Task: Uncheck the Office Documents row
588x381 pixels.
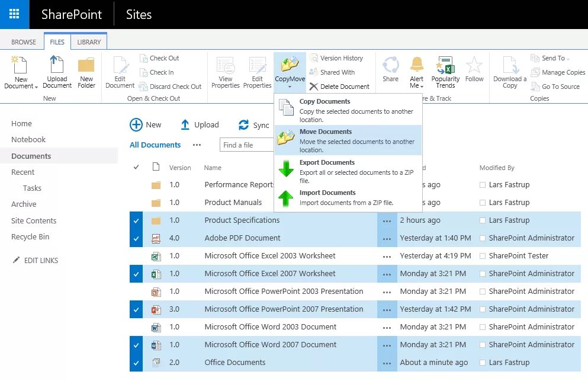Action: pyautogui.click(x=136, y=363)
